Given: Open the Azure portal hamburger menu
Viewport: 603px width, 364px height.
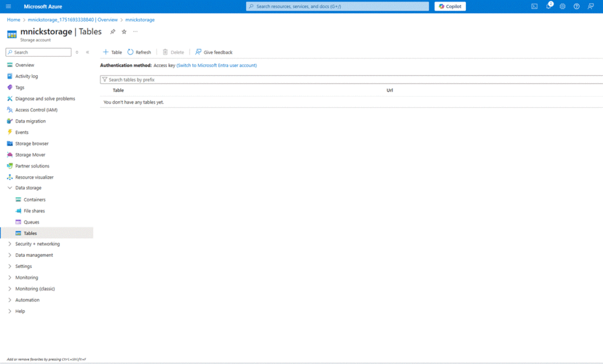Looking at the screenshot, I should [8, 6].
